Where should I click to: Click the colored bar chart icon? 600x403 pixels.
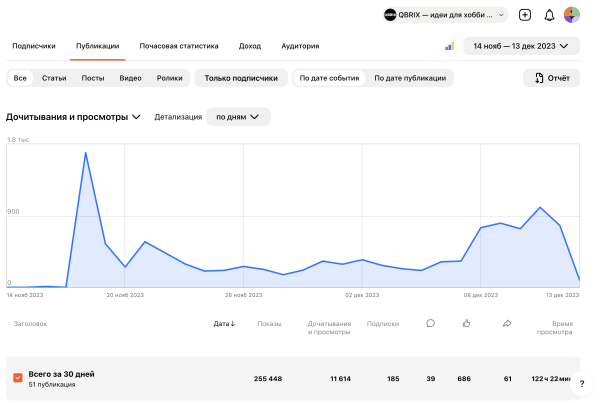coord(450,46)
